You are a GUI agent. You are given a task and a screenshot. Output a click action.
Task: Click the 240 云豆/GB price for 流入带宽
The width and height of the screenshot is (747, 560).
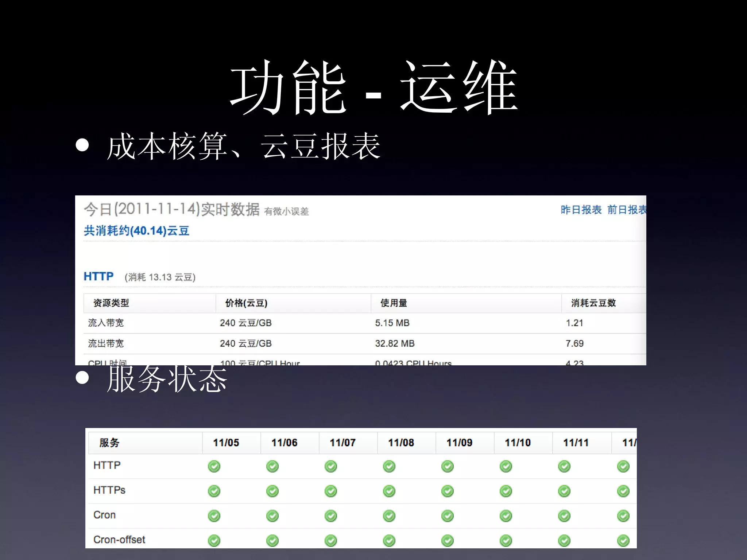(246, 323)
